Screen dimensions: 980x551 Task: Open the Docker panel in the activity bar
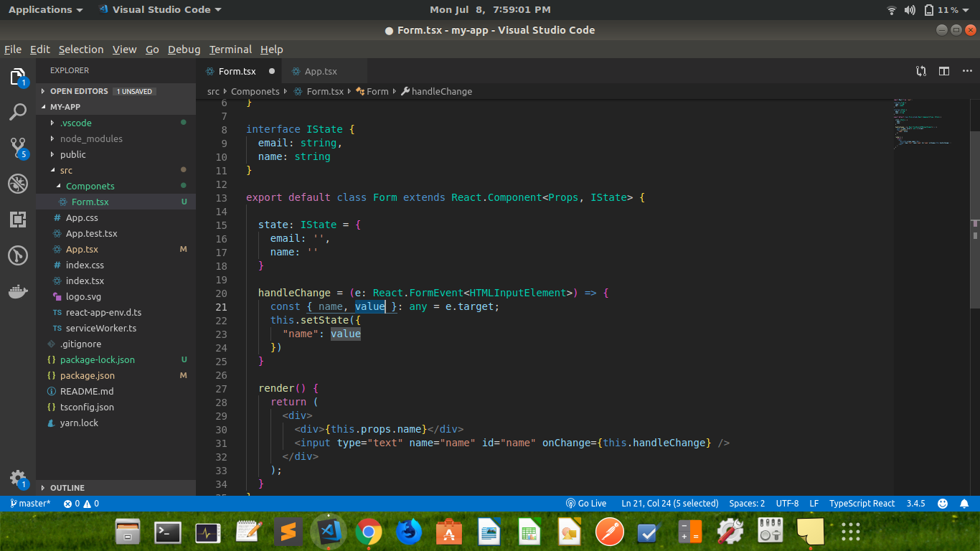point(18,291)
